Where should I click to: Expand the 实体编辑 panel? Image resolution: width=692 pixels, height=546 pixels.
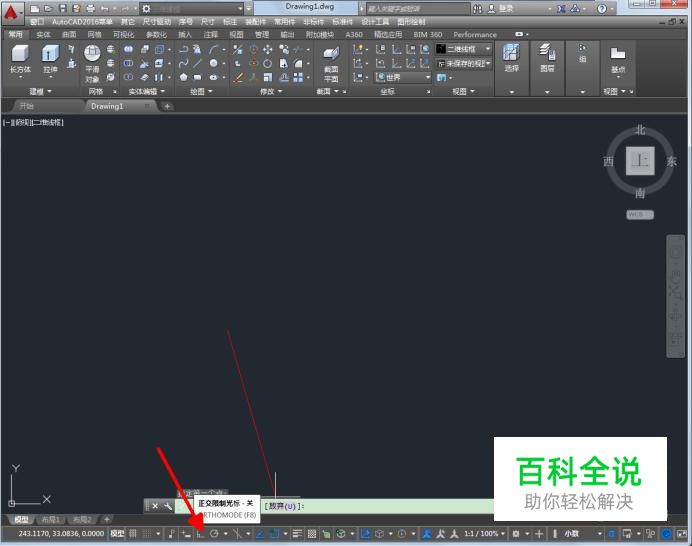click(x=147, y=91)
